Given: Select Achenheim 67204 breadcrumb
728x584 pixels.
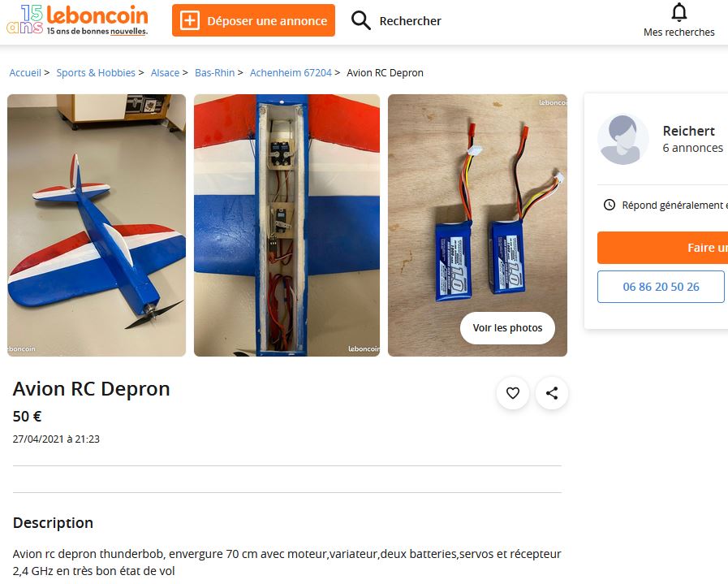Looking at the screenshot, I should pyautogui.click(x=291, y=73).
